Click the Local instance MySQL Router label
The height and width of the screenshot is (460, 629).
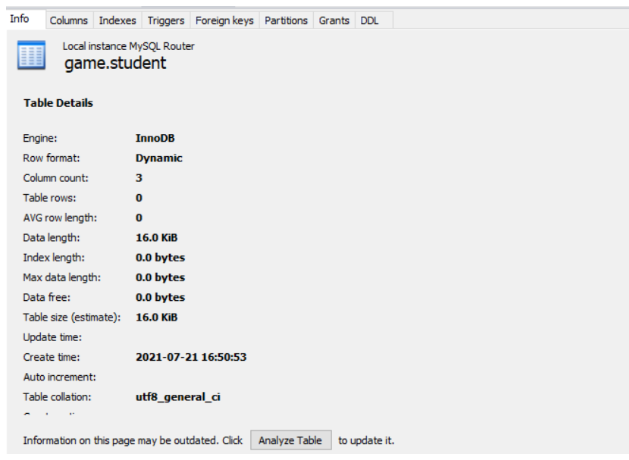tap(128, 46)
